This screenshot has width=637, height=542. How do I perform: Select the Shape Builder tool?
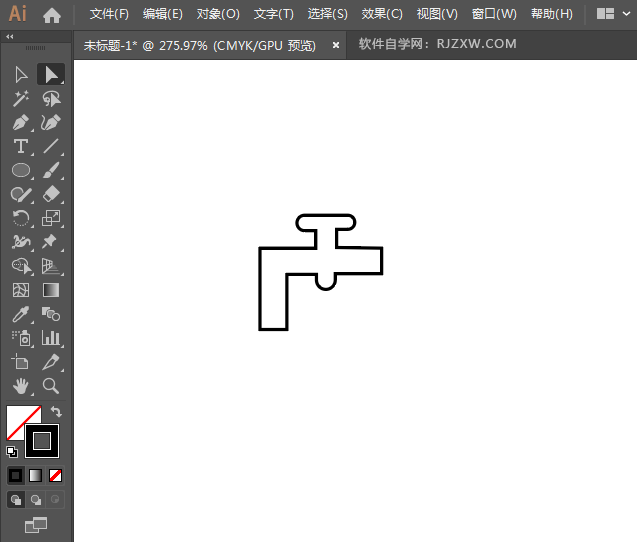coord(21,266)
